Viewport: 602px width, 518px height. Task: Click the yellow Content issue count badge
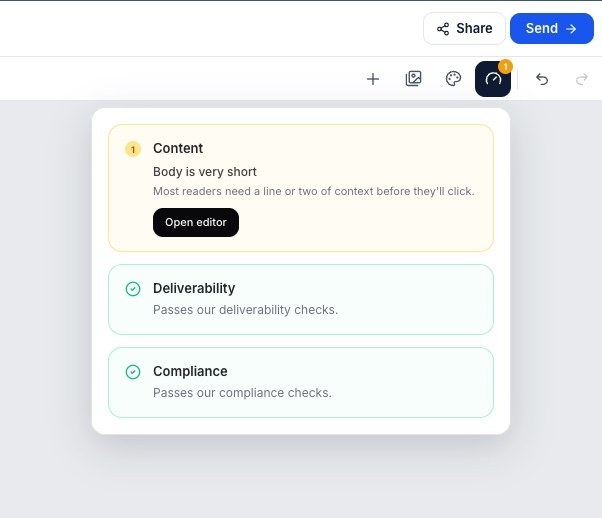tap(133, 149)
